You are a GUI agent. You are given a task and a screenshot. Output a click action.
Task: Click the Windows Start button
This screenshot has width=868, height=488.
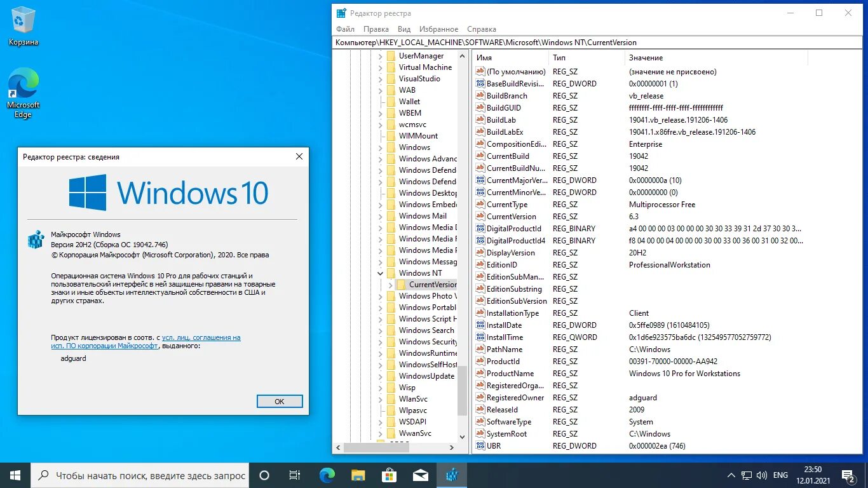point(15,475)
